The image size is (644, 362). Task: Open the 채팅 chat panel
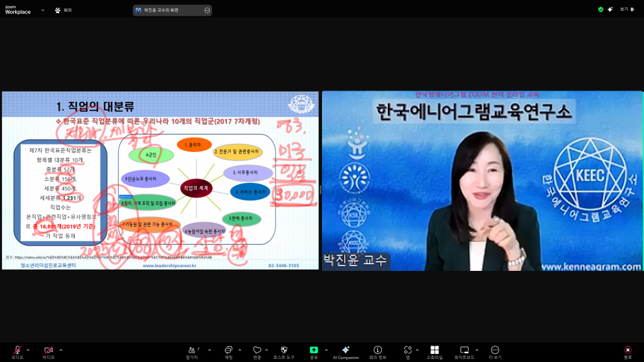tap(228, 352)
